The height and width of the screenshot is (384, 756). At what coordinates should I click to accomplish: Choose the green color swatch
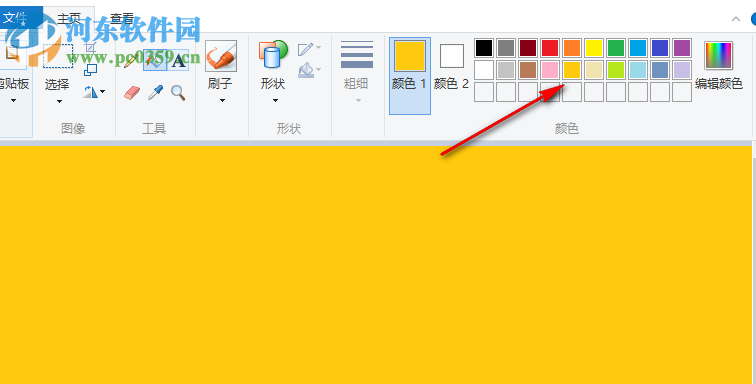(616, 48)
